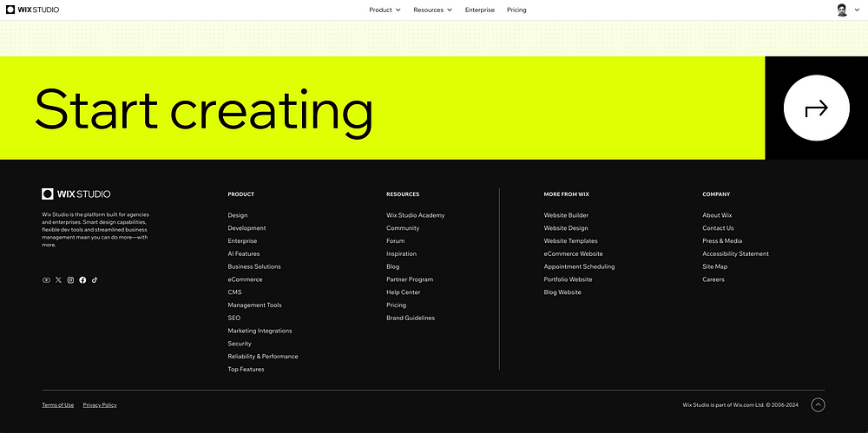The height and width of the screenshot is (433, 868).
Task: Go to Pricing in the top navigation
Action: 516,10
